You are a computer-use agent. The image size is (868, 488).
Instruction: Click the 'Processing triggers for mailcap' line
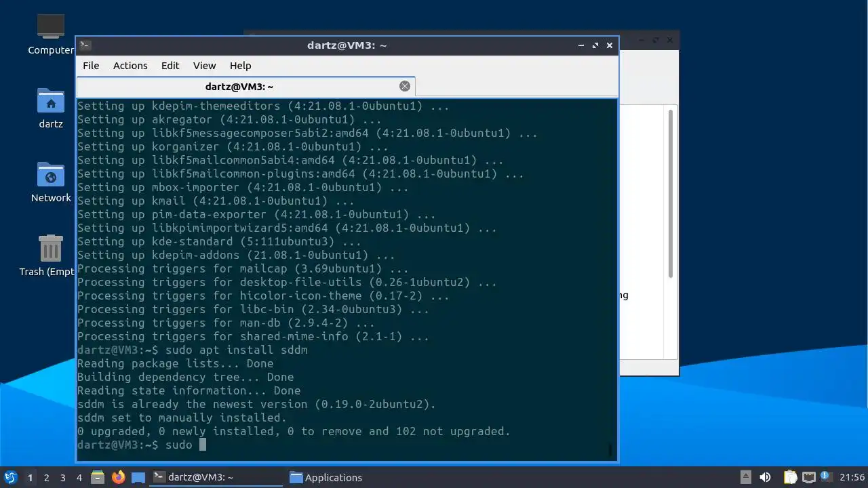coord(243,268)
